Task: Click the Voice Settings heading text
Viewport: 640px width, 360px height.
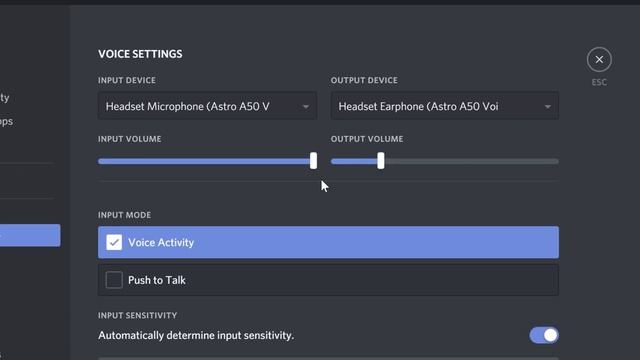Action: (x=140, y=54)
